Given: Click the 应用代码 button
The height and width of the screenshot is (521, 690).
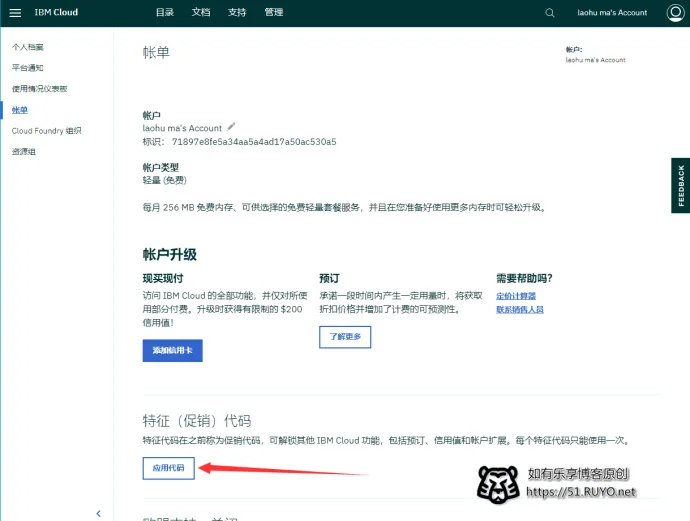Looking at the screenshot, I should (169, 468).
